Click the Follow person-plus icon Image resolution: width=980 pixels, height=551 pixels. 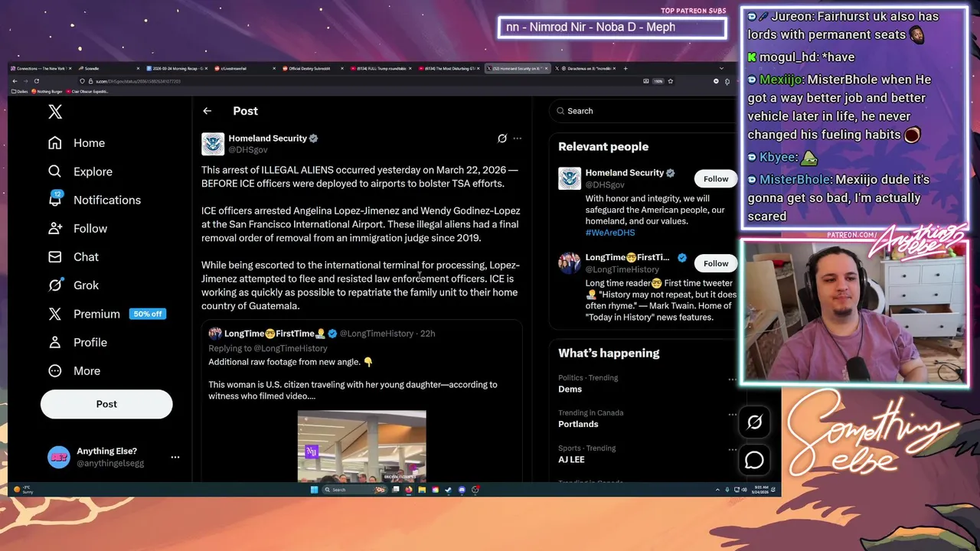click(x=55, y=228)
